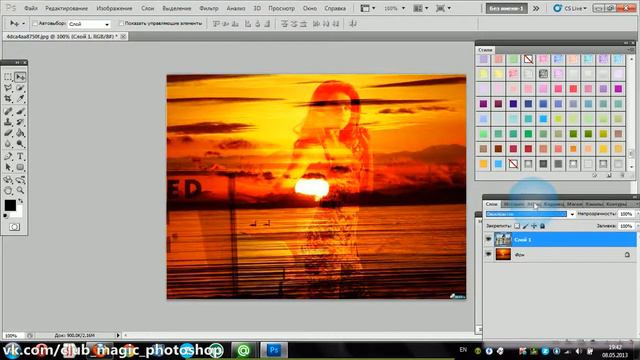Select the Lasso tool

coord(8,88)
